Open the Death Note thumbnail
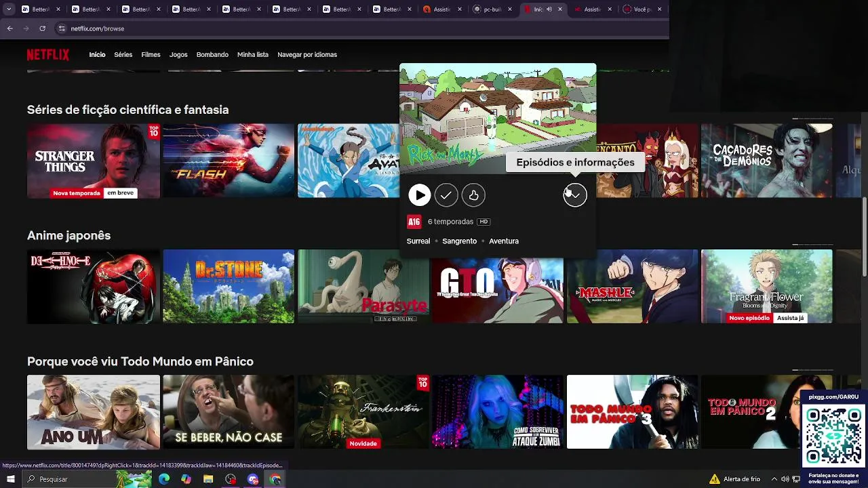The image size is (868, 488). pos(94,286)
